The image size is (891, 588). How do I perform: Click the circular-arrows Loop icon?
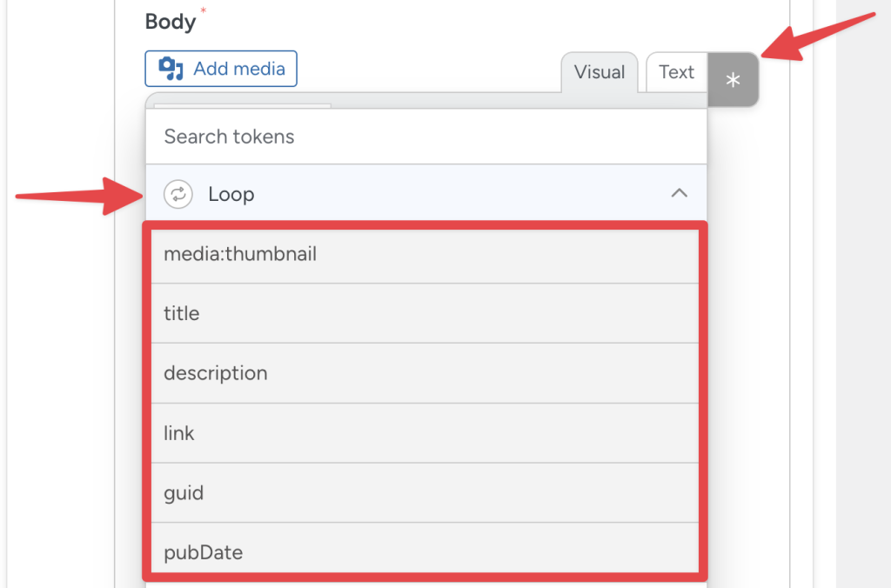pyautogui.click(x=178, y=193)
